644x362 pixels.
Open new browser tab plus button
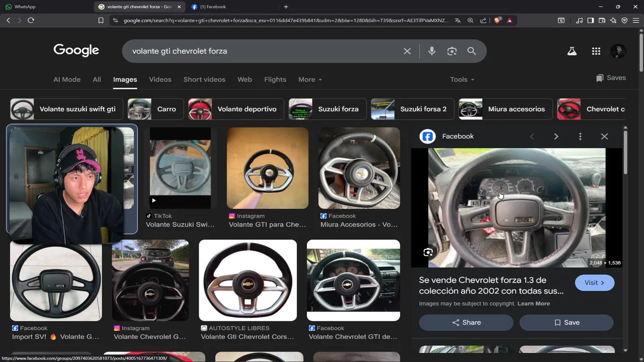coord(286,7)
